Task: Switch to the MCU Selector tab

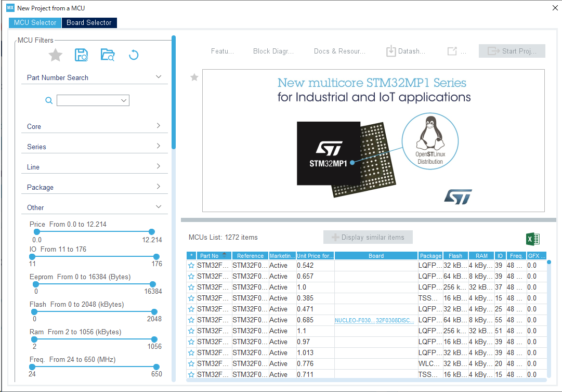Action: coord(35,22)
